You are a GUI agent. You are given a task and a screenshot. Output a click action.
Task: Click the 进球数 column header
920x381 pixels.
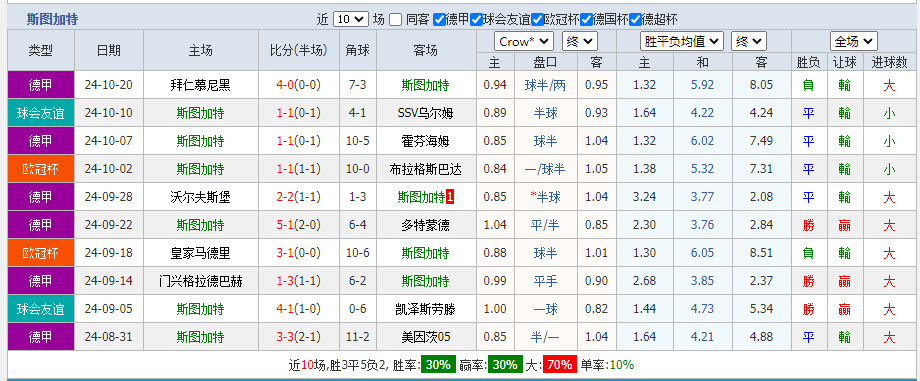pyautogui.click(x=889, y=62)
